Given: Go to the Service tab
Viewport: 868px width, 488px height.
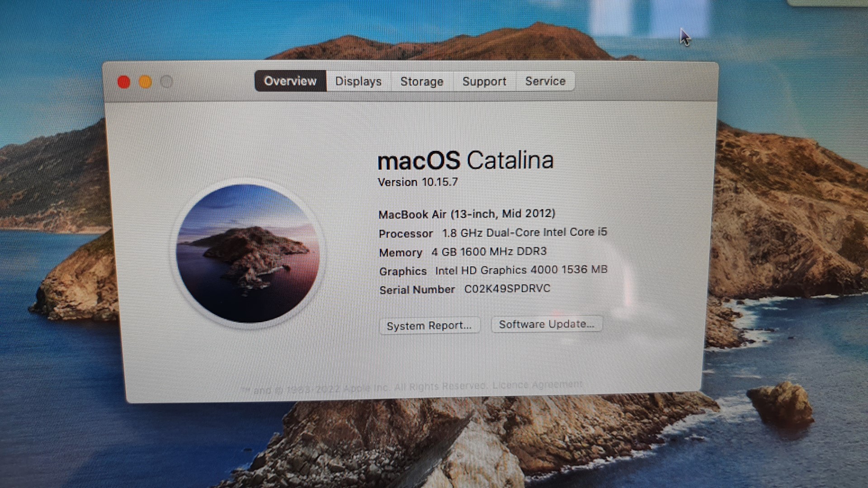Looking at the screenshot, I should (545, 81).
